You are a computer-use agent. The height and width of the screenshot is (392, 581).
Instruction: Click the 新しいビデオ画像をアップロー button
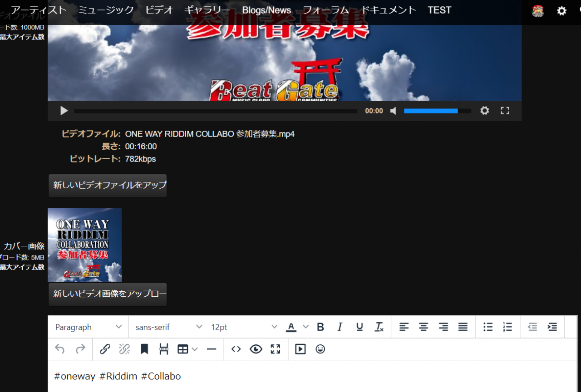[x=108, y=294]
